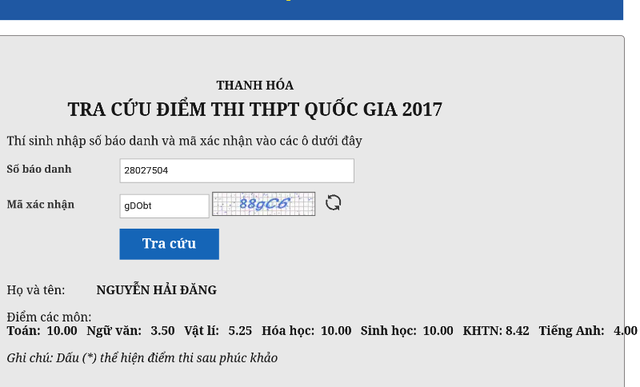
Task: Click the Sinh học score 10.00
Action: coord(438,331)
